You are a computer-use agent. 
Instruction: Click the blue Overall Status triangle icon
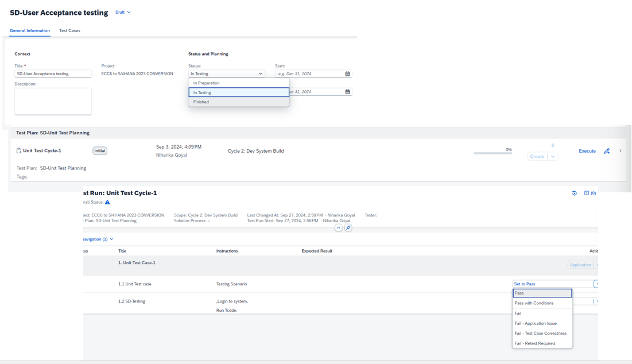(107, 203)
